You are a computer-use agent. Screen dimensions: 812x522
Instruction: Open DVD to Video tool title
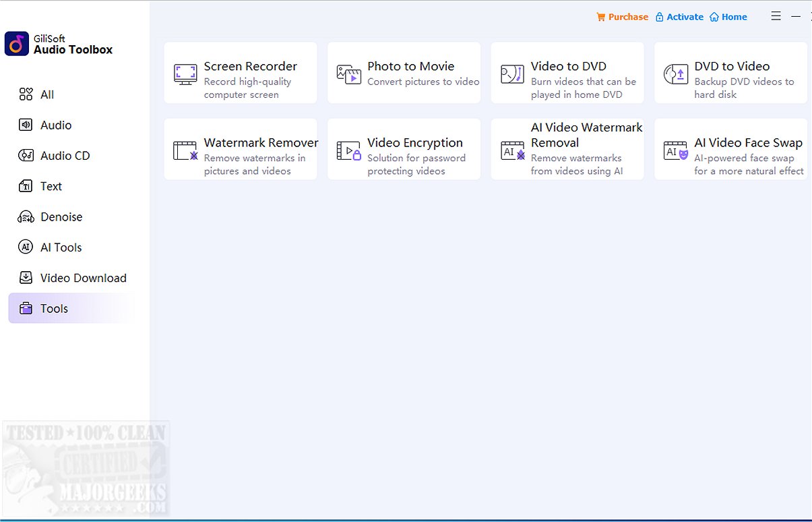point(732,66)
